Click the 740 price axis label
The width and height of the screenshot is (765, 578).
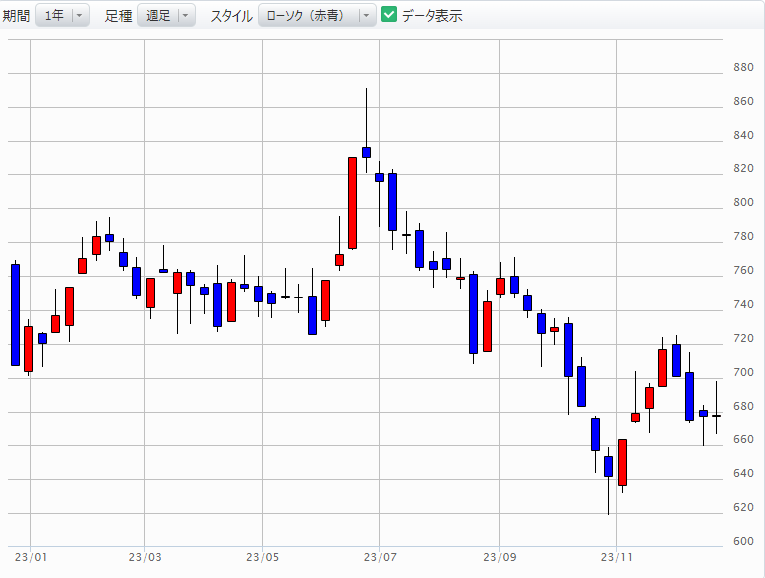(x=744, y=304)
